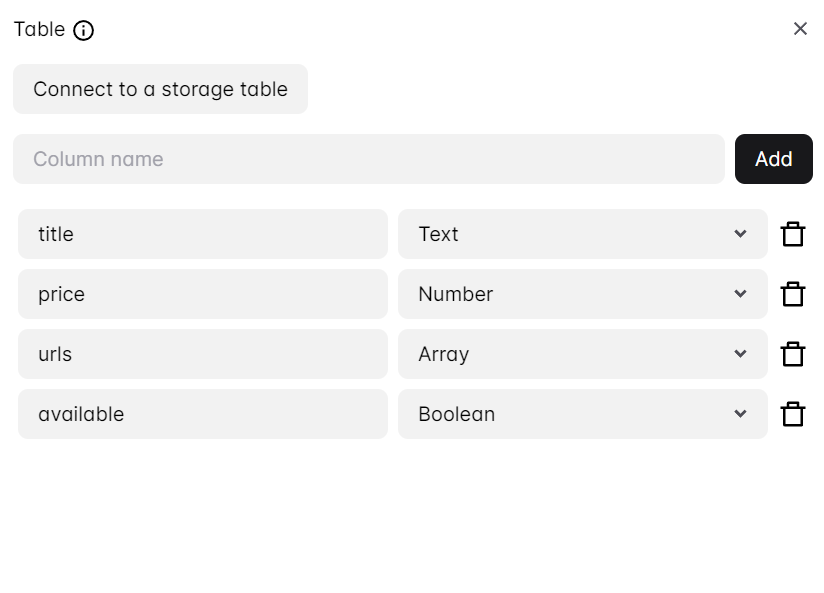The width and height of the screenshot is (824, 593).
Task: Delete the price column with trash icon
Action: click(x=793, y=294)
